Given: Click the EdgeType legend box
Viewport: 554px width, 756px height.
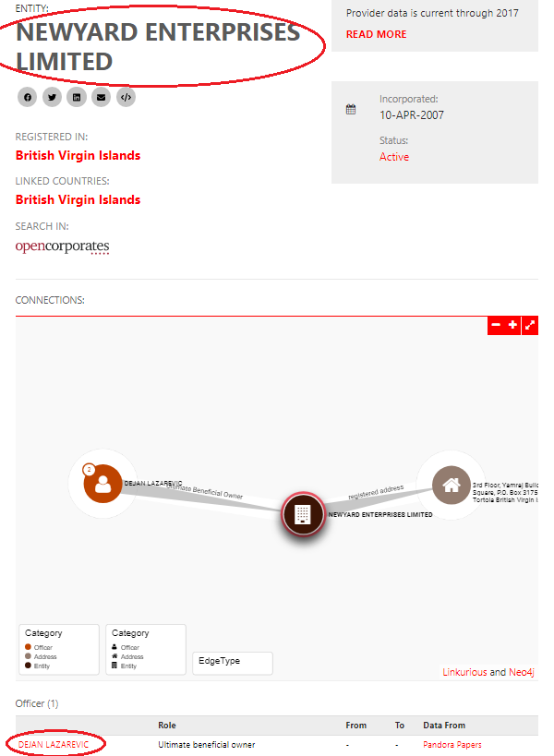Looking at the screenshot, I should (232, 662).
